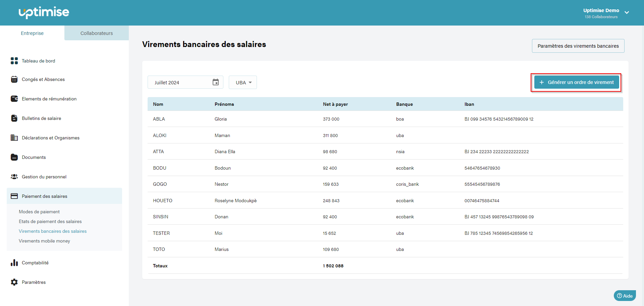
Task: Click Générer un ordre de virement button
Action: pyautogui.click(x=576, y=82)
